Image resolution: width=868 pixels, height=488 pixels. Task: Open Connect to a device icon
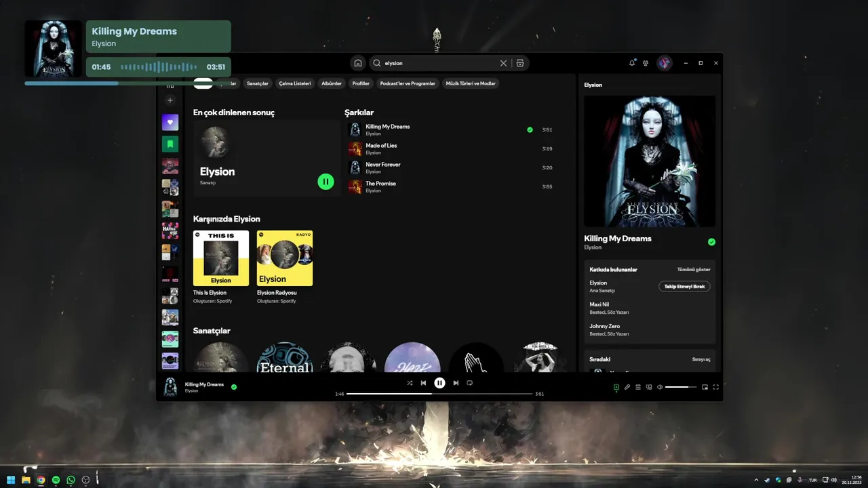(649, 387)
